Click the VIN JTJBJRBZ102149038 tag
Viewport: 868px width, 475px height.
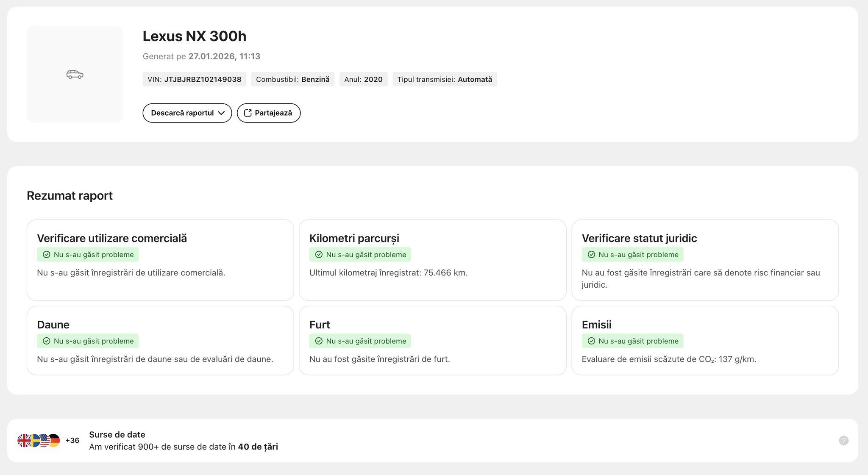(194, 79)
